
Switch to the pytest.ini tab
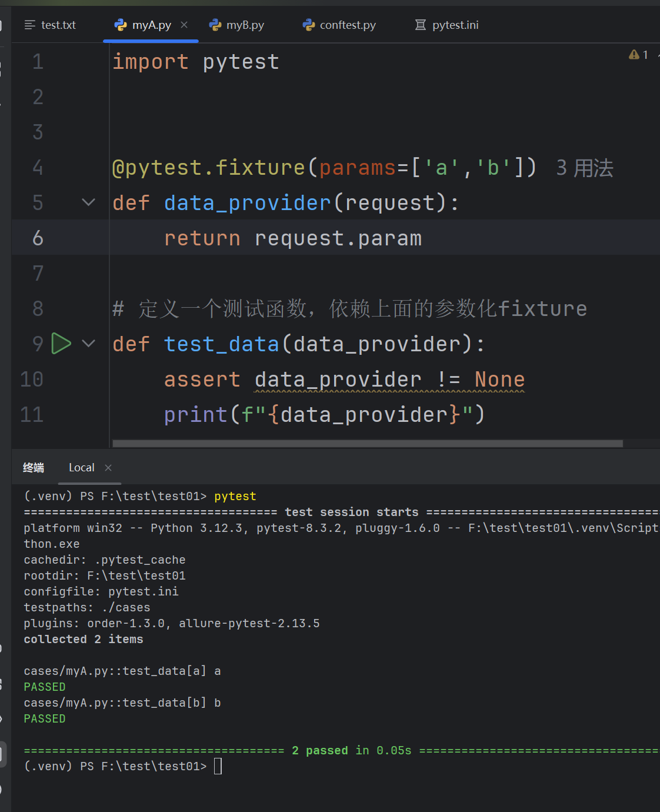447,25
